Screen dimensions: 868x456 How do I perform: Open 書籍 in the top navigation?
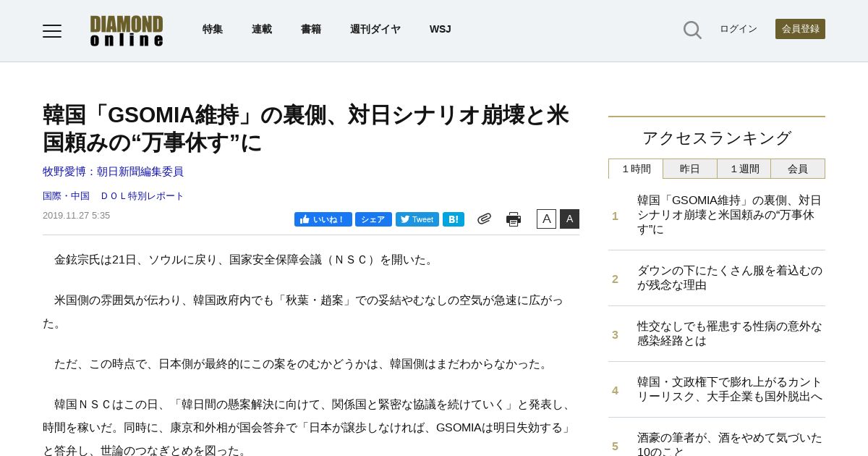311,29
